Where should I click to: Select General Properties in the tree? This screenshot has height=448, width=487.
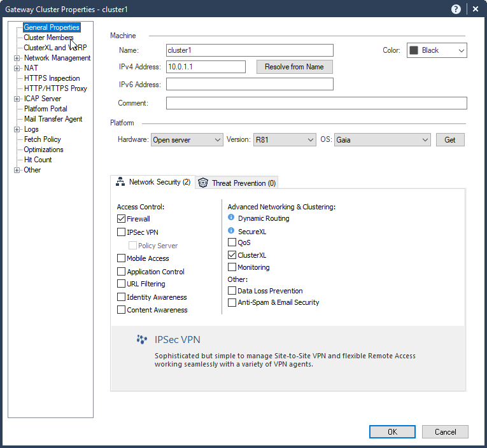click(52, 27)
